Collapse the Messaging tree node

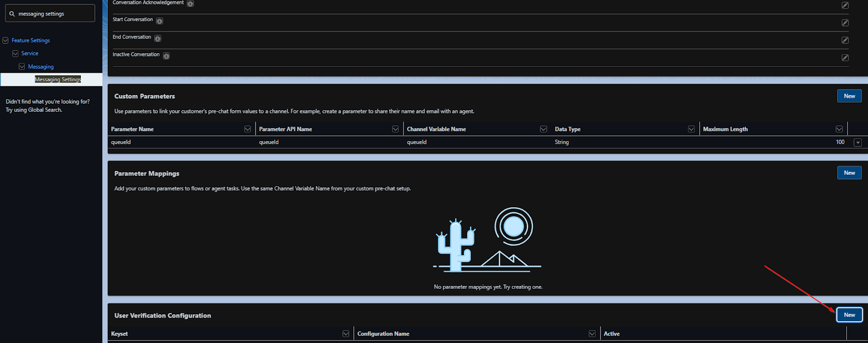[22, 67]
